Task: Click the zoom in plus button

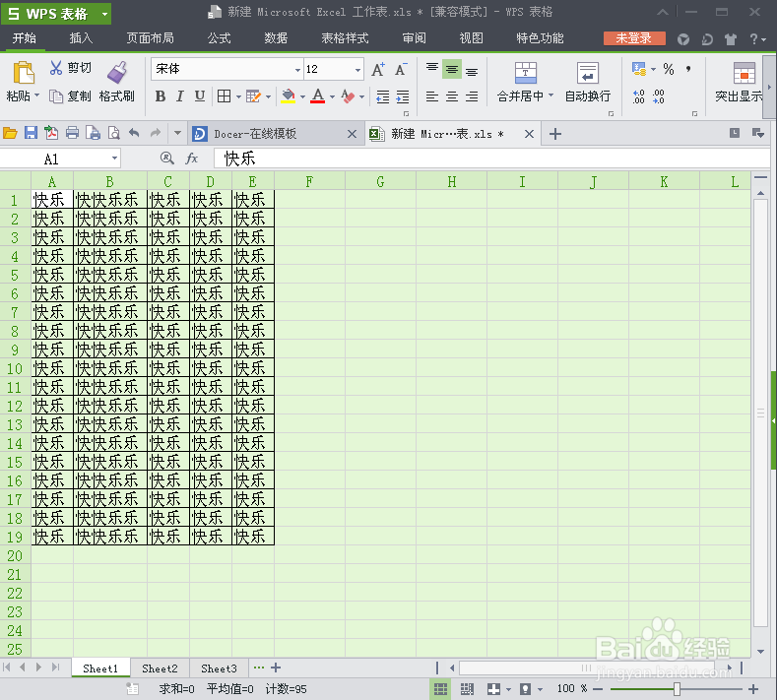Action: point(753,689)
